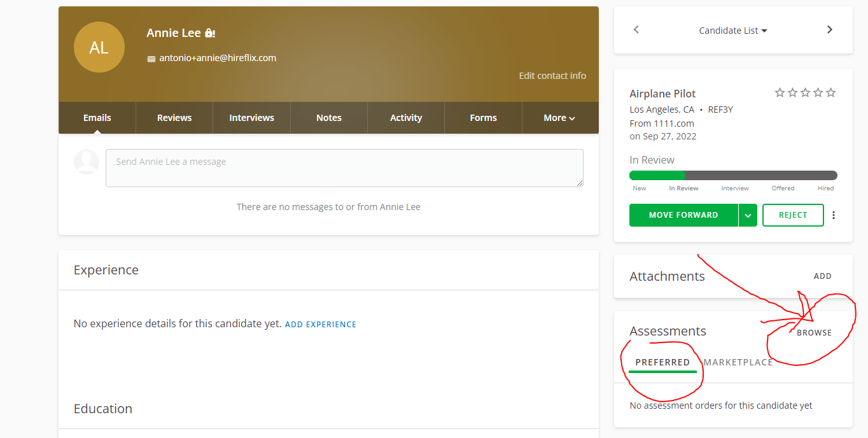Click the Reject button

tap(793, 215)
